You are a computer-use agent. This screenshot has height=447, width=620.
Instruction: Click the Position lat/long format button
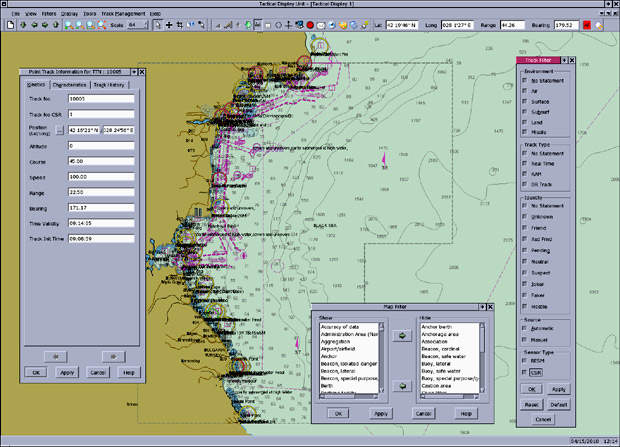(59, 131)
